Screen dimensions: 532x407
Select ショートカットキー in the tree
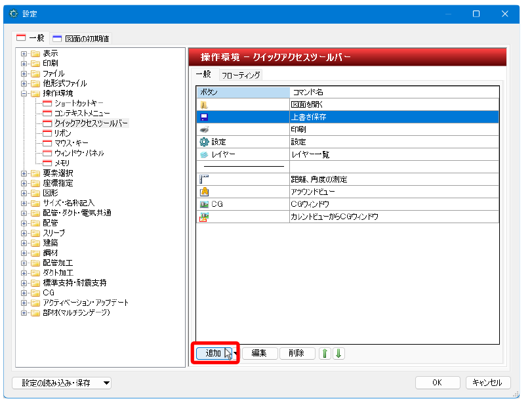79,103
